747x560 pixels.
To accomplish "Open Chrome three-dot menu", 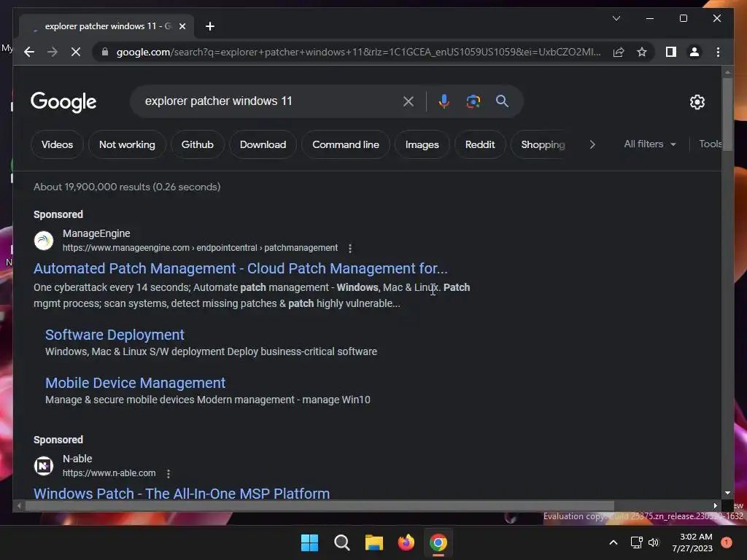I will (718, 52).
